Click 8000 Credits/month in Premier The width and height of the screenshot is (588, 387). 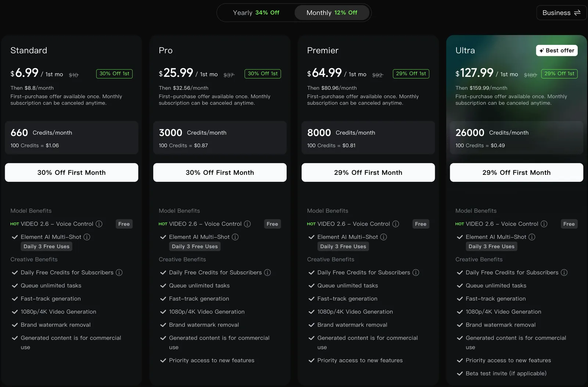coord(341,133)
